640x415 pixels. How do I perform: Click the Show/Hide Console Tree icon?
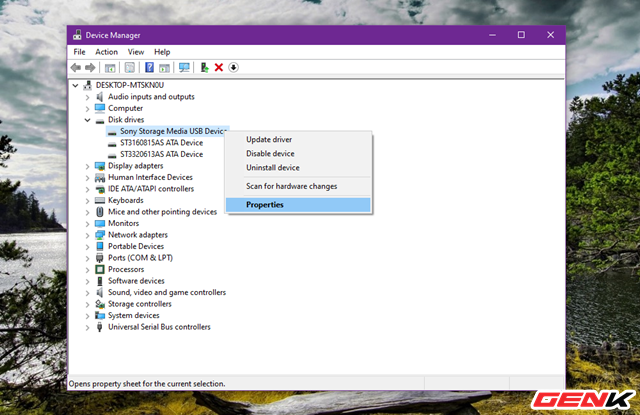click(110, 68)
